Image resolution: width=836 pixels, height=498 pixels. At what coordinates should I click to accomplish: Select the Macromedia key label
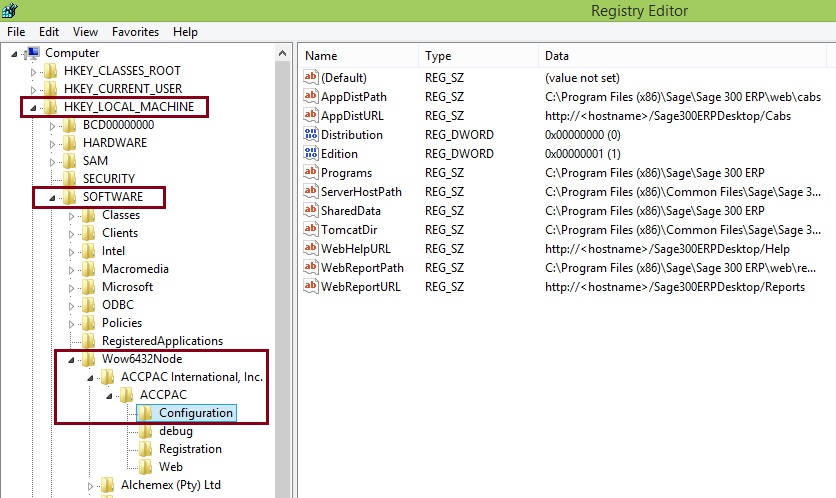[135, 269]
